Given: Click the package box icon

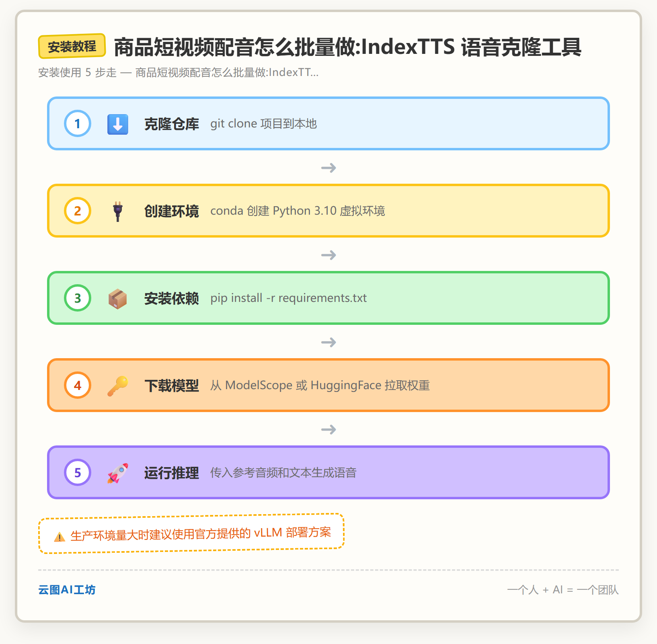Looking at the screenshot, I should [118, 298].
